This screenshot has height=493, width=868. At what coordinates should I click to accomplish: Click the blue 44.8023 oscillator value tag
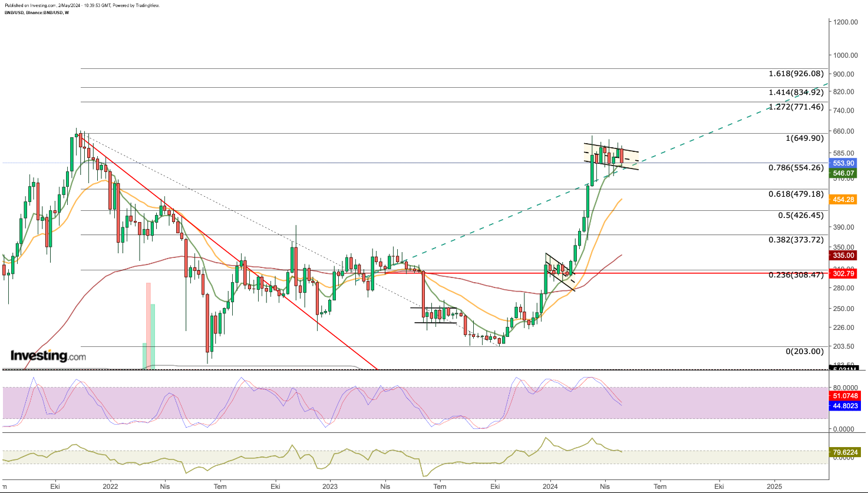845,406
